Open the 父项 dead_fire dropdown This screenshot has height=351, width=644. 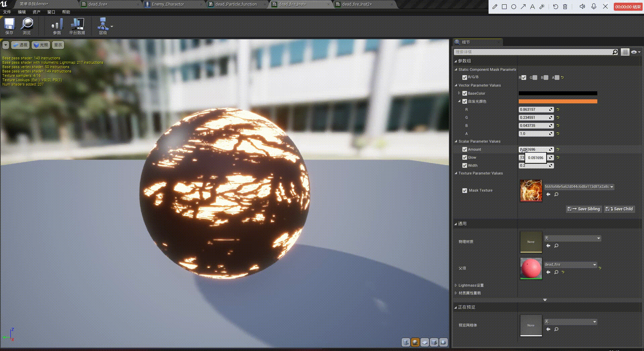point(571,265)
